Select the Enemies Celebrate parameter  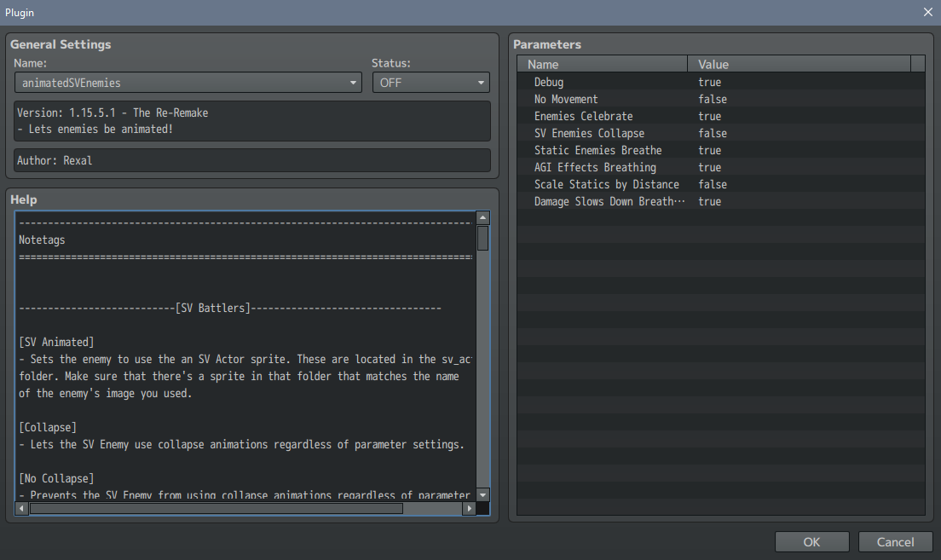pos(721,117)
